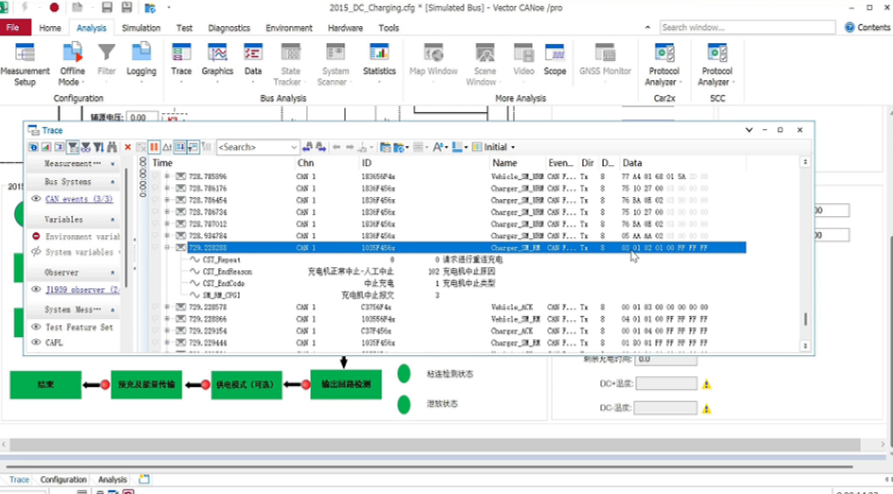Click the Environment variables stop icon
This screenshot has width=893, height=494.
point(36,236)
